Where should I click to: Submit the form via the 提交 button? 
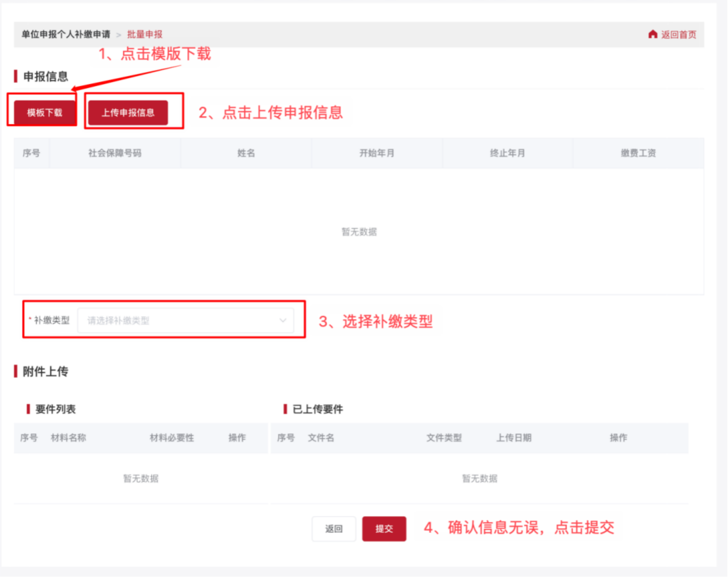tap(384, 529)
